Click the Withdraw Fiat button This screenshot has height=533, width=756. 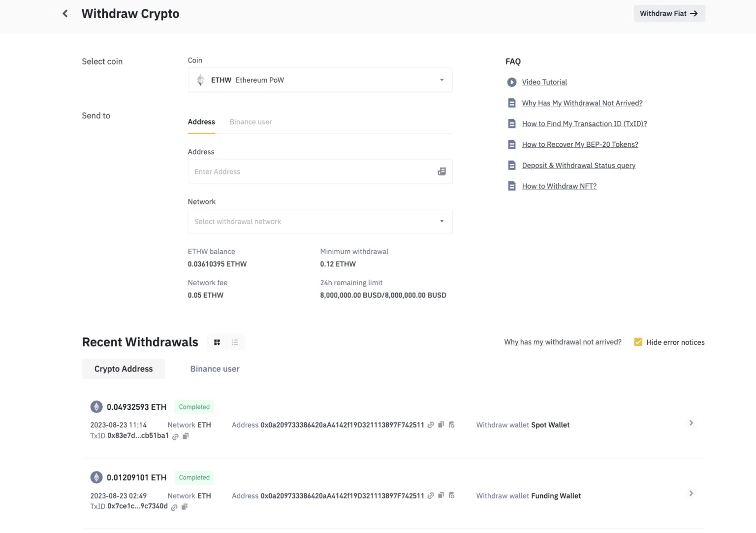(x=669, y=13)
